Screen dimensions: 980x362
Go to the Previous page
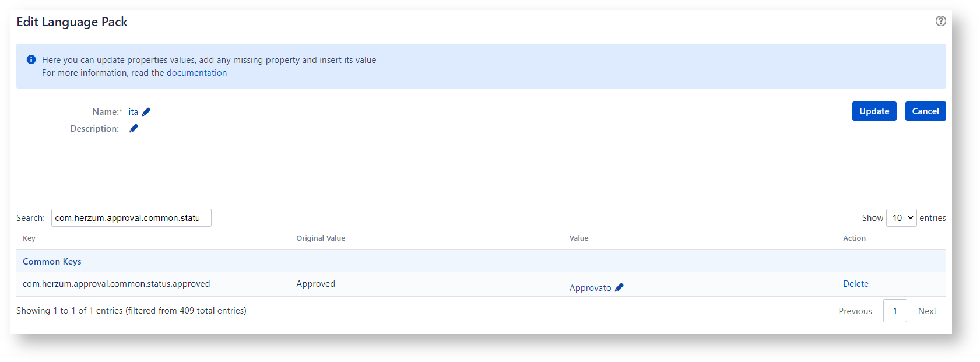855,311
